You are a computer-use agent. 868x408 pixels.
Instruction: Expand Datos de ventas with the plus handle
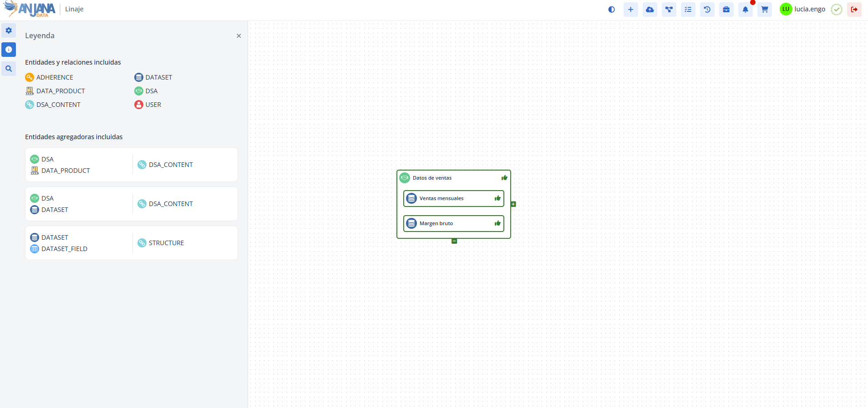point(513,204)
